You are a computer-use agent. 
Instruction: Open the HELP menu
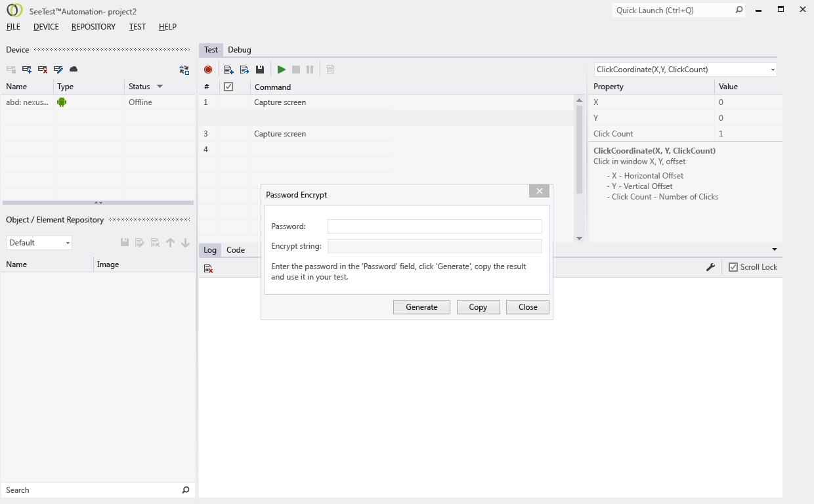[167, 27]
